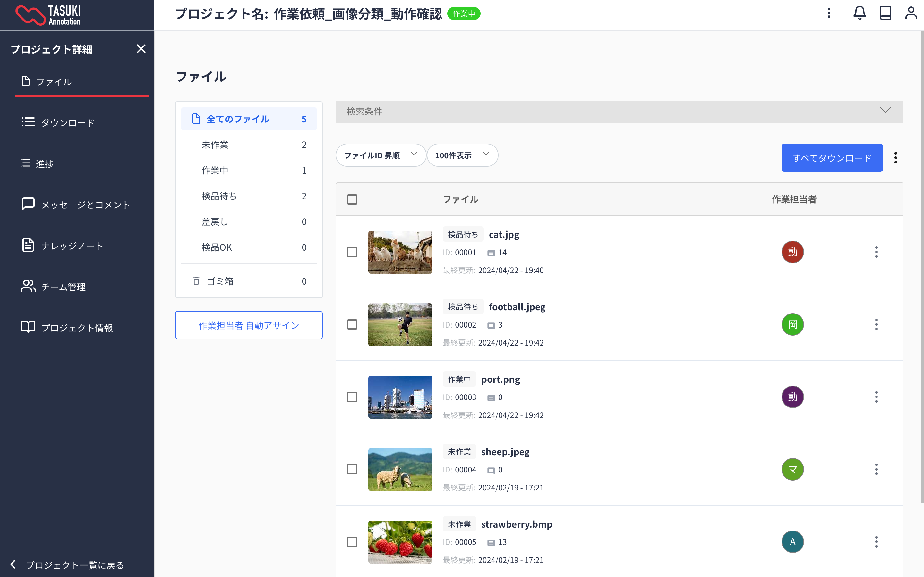Screen dimensions: 924x577
Task: Open the strawberry.bmp thumbnail
Action: (400, 542)
